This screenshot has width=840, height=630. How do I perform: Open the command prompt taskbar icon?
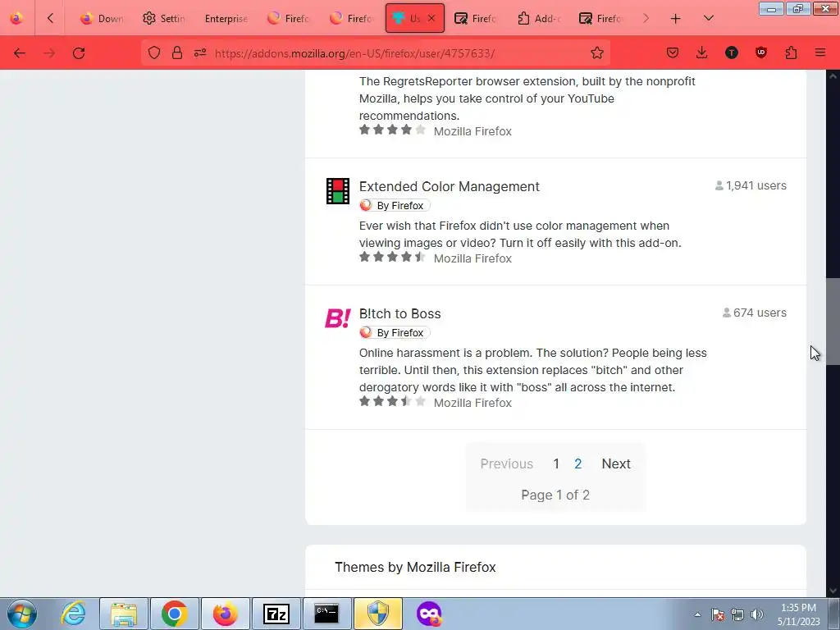326,614
